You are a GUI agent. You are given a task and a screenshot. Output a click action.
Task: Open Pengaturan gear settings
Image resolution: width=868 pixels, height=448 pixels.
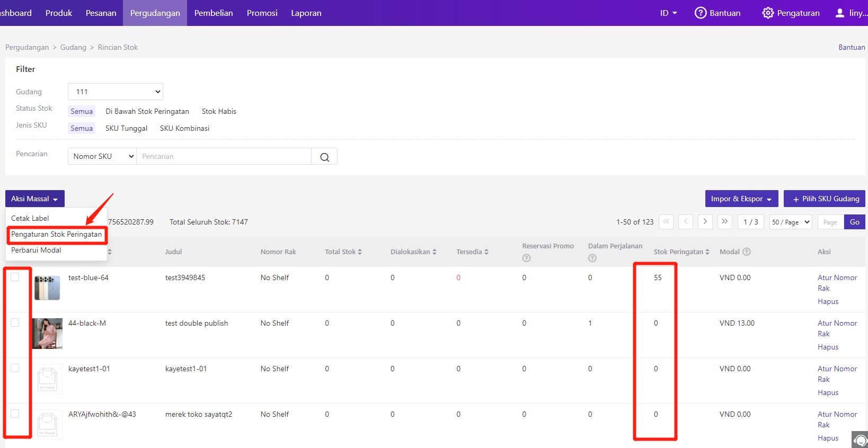pos(768,13)
